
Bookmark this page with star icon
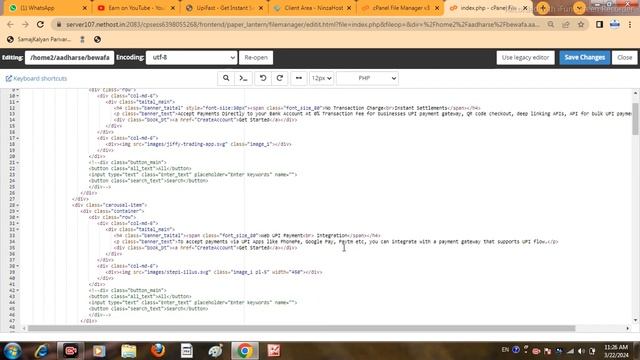[x=581, y=24]
